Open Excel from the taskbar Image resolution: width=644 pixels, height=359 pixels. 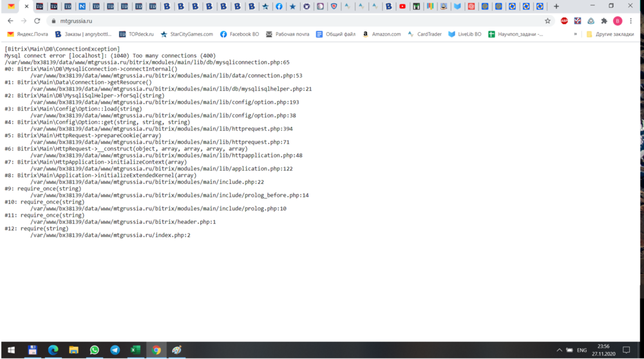tap(135, 350)
